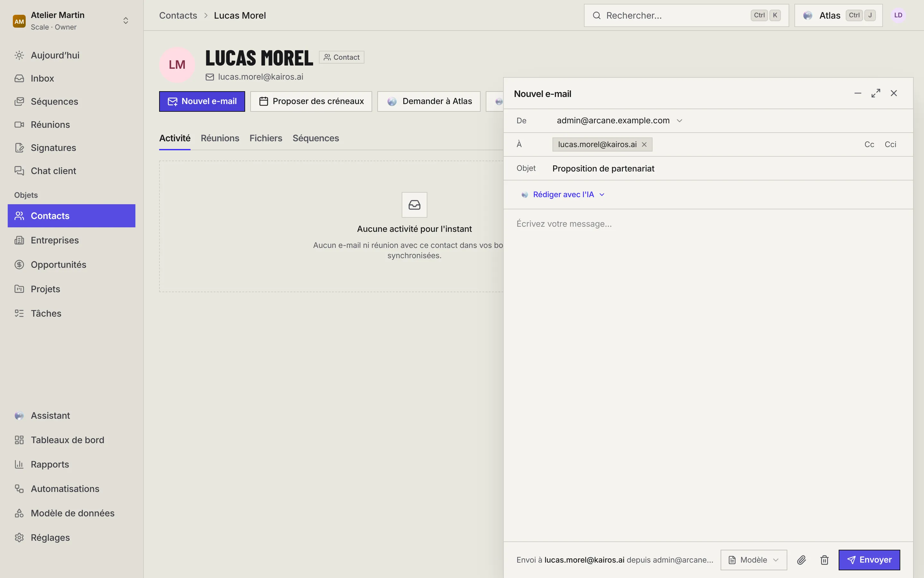
Task: Open the Atlas assistant button
Action: (838, 15)
